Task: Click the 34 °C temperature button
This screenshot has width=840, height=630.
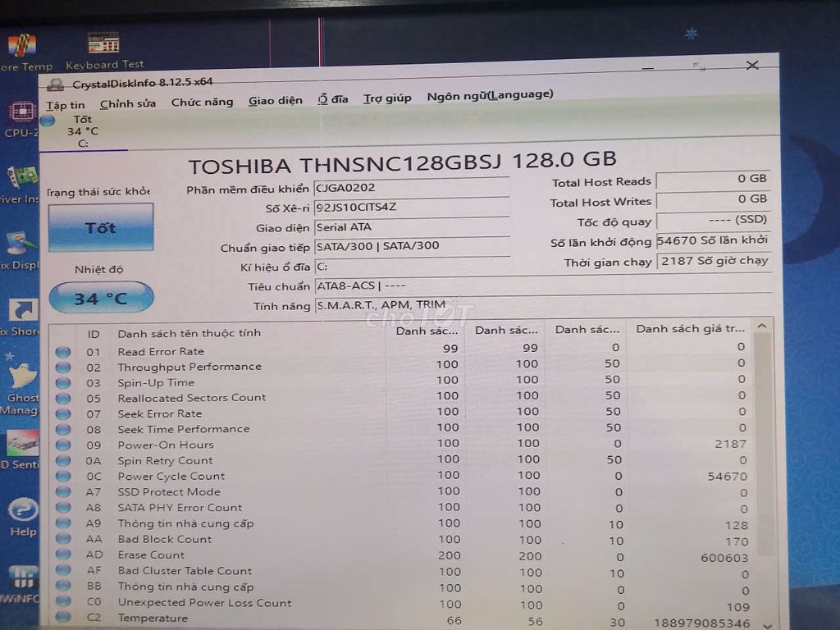Action: [101, 298]
